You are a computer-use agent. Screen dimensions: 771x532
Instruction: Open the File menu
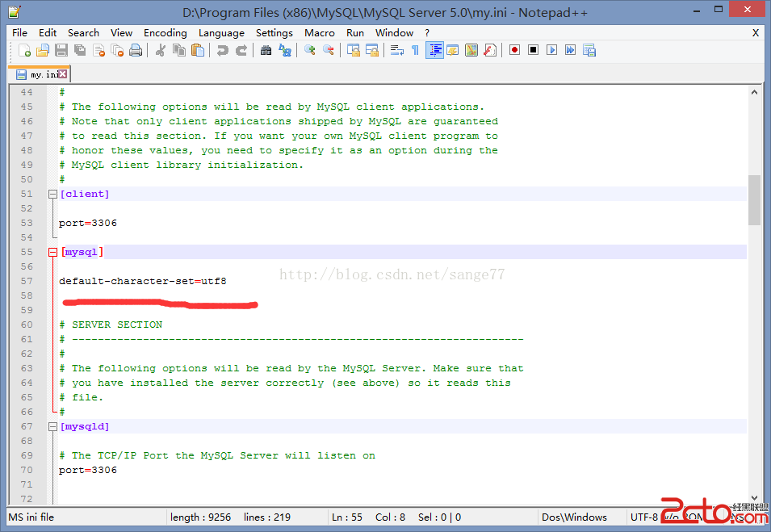pyautogui.click(x=19, y=33)
